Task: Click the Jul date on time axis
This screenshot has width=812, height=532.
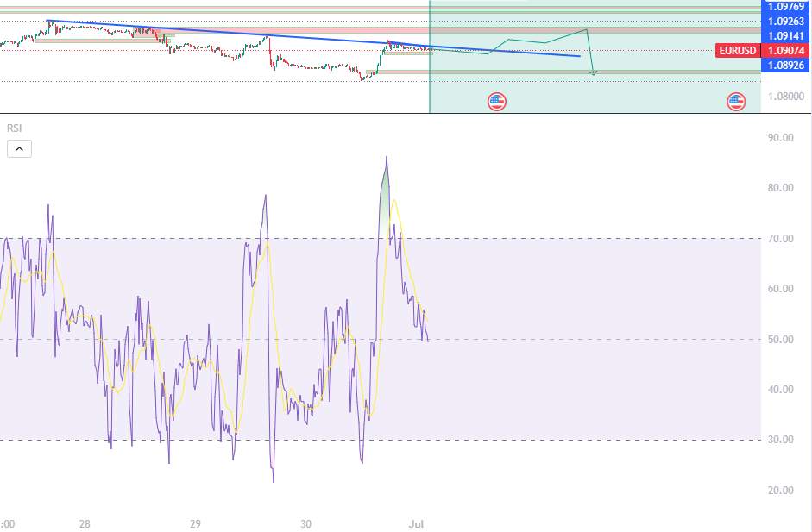Action: [416, 523]
